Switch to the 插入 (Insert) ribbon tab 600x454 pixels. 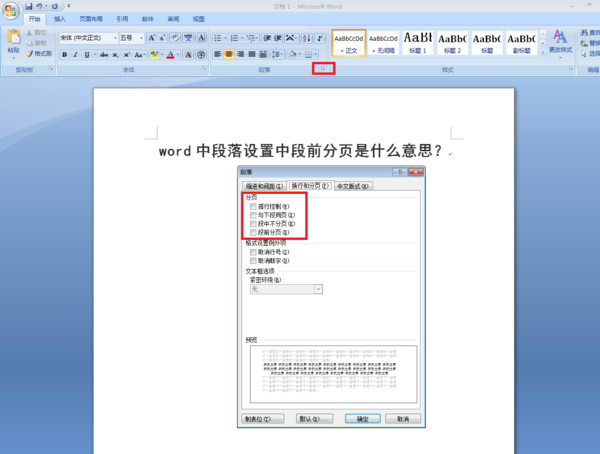[x=60, y=19]
